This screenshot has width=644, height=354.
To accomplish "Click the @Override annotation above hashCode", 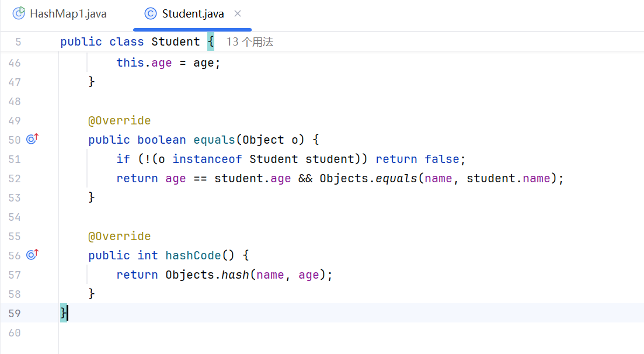I will point(120,236).
